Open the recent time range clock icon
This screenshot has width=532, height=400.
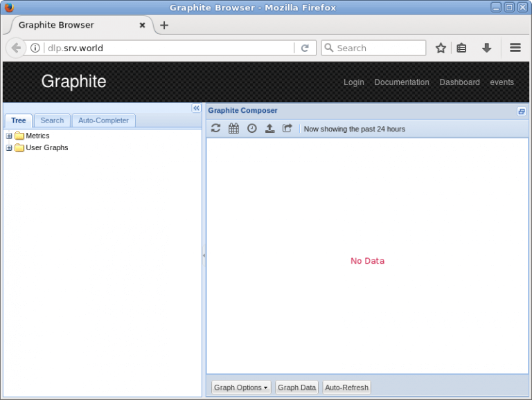point(251,129)
